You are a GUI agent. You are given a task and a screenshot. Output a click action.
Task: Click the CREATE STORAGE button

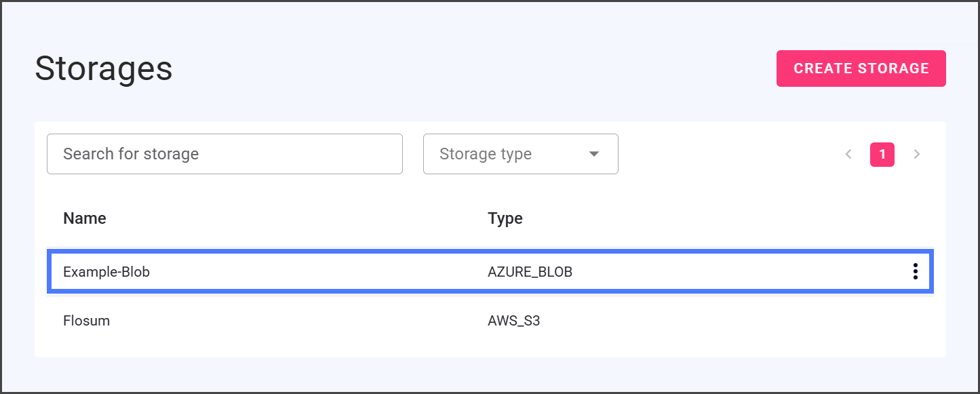[x=861, y=68]
